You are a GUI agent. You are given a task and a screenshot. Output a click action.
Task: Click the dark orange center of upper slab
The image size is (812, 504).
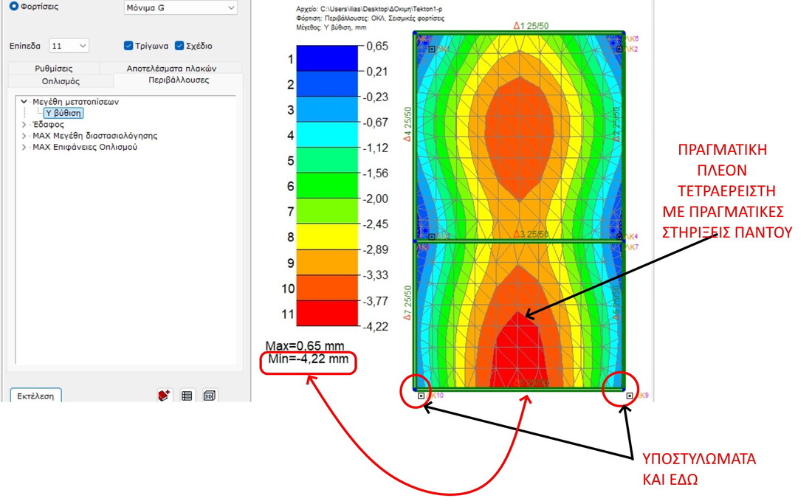520,137
